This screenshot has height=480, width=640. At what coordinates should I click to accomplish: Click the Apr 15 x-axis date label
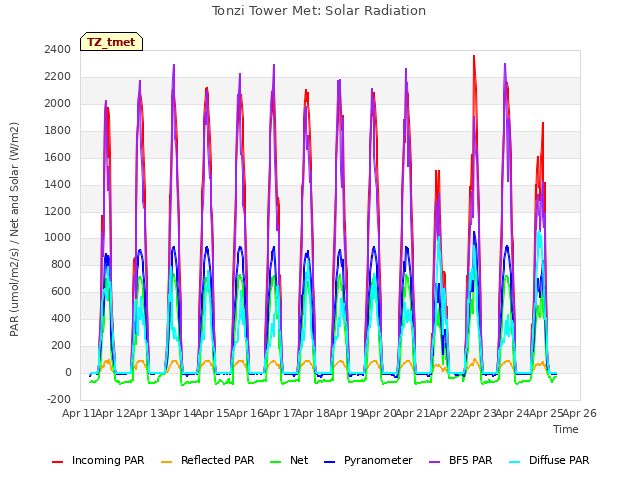213,414
